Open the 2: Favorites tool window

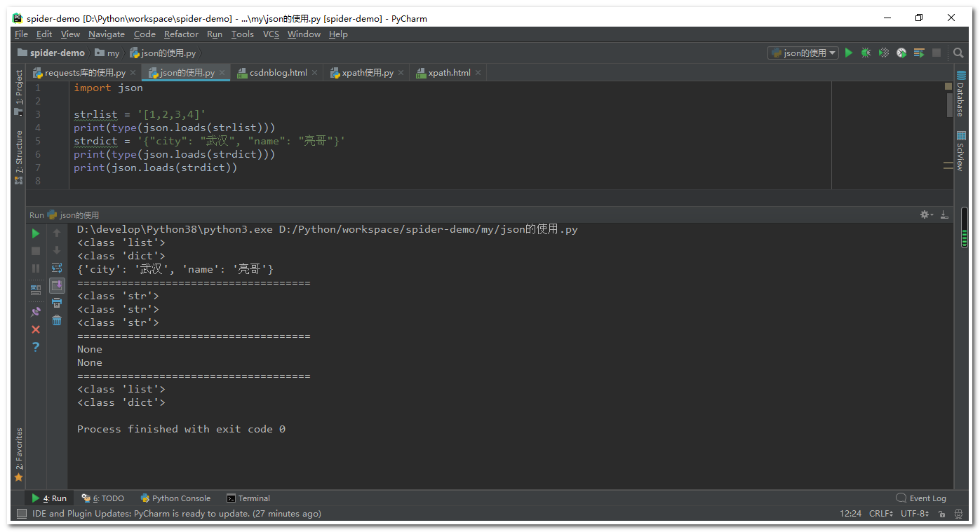point(19,454)
